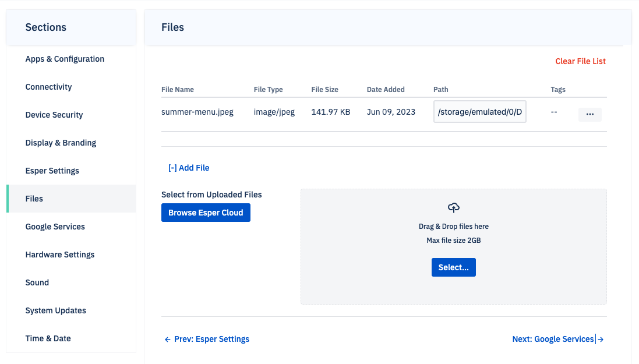
Task: Edit the storage path for summer-menu.jpeg
Action: pos(479,111)
